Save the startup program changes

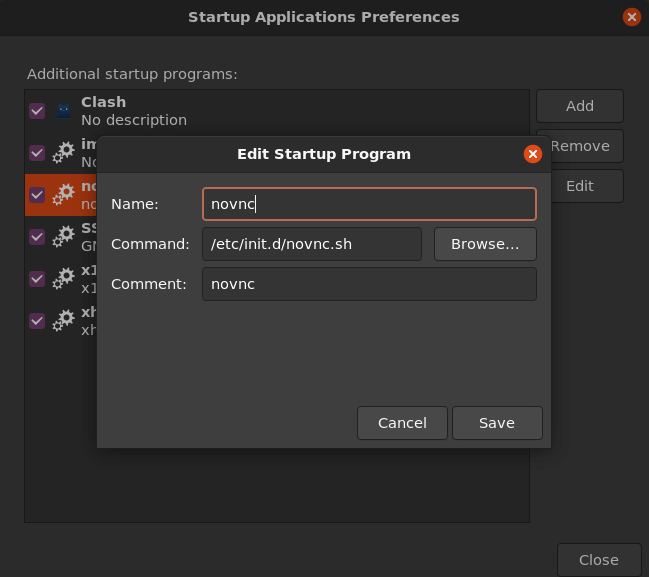tap(497, 423)
